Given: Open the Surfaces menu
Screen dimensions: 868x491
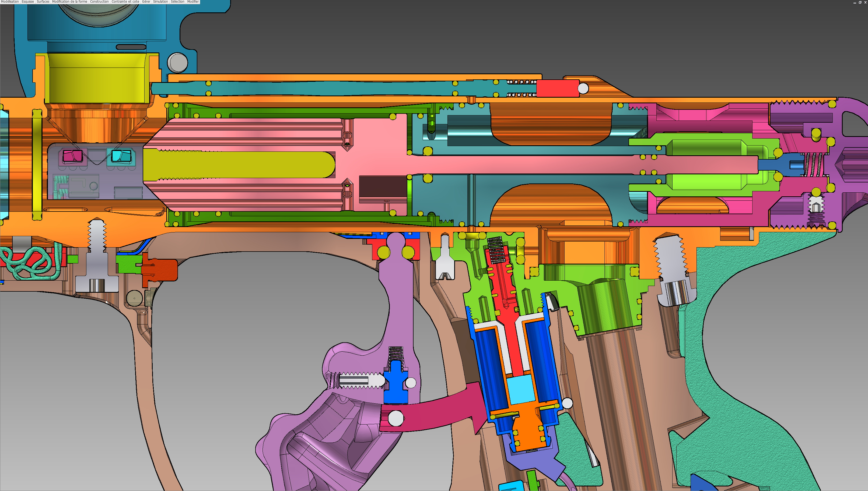Looking at the screenshot, I should 43,2.
